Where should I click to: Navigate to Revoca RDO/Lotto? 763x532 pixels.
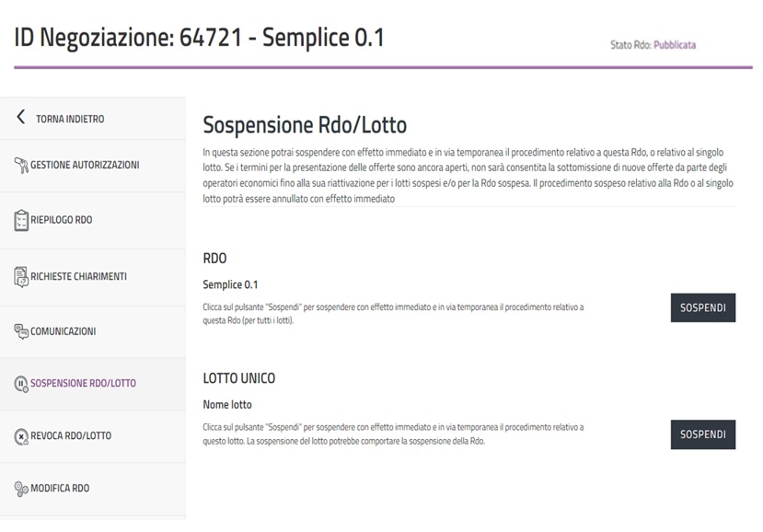[x=71, y=435]
